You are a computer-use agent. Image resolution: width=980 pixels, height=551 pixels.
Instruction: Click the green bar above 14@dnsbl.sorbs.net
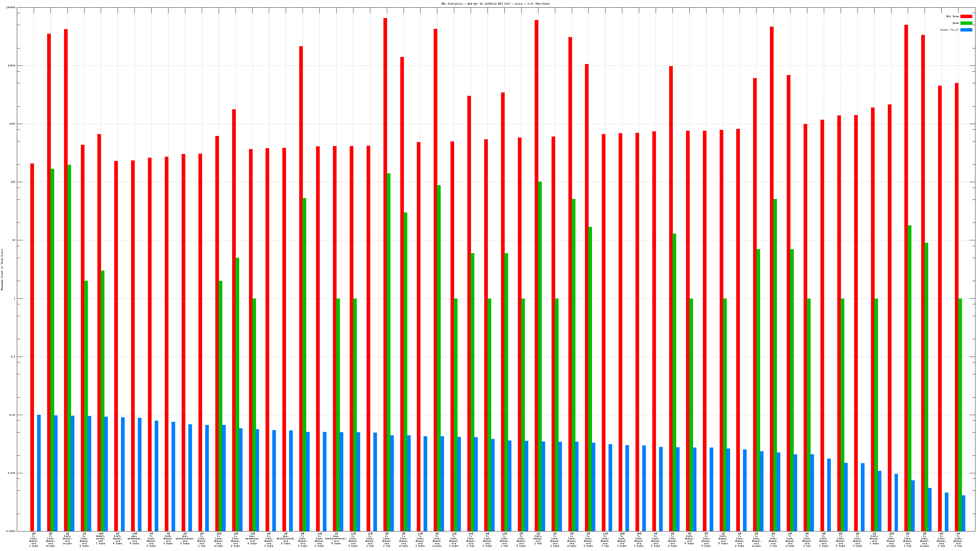click(103, 401)
